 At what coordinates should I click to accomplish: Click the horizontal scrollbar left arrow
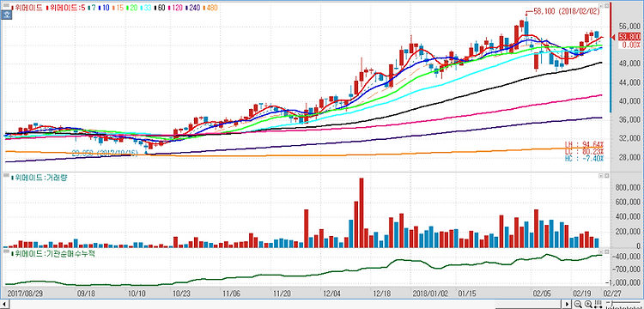pos(3,304)
